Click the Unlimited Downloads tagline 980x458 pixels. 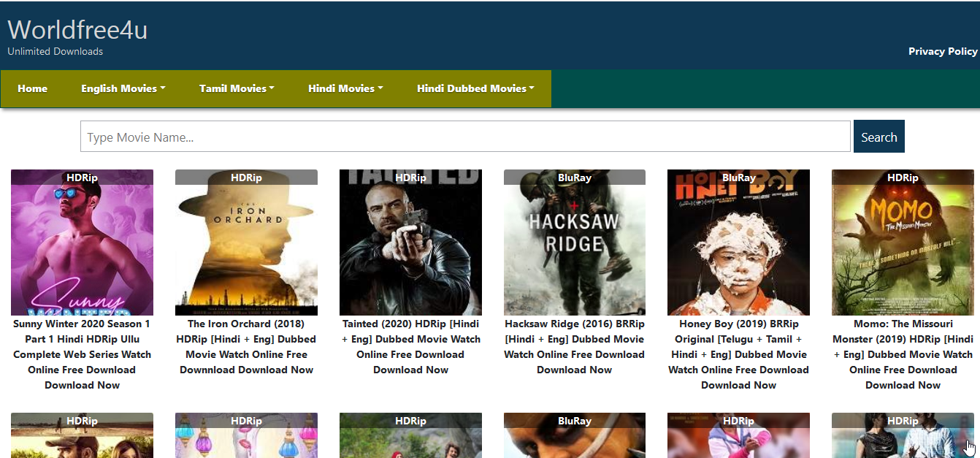pos(55,51)
